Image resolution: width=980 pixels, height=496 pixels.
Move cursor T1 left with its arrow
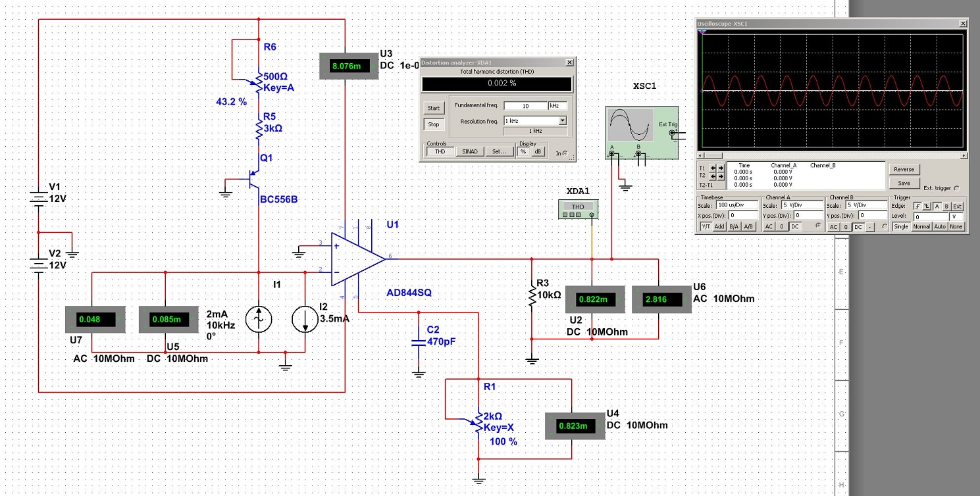point(713,168)
